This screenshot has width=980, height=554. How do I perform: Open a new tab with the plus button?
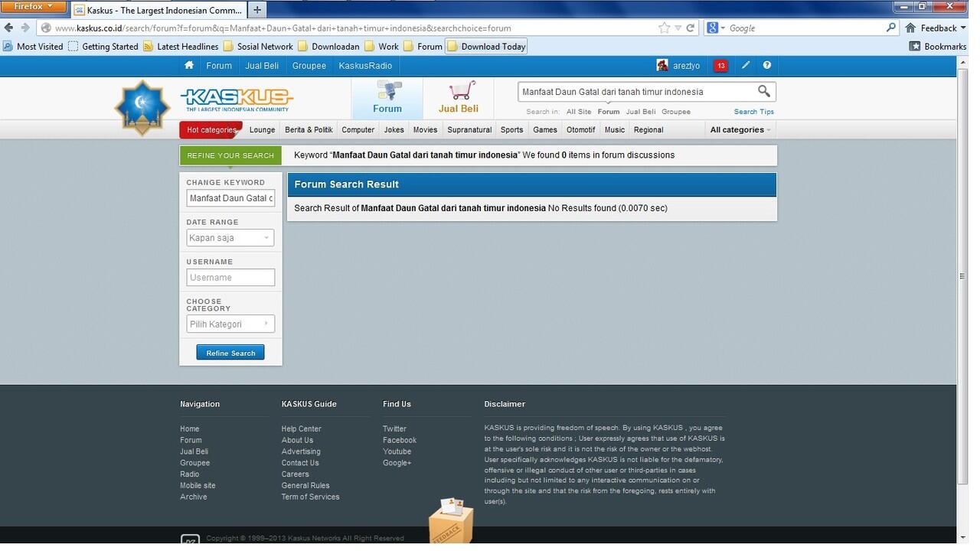pos(257,10)
